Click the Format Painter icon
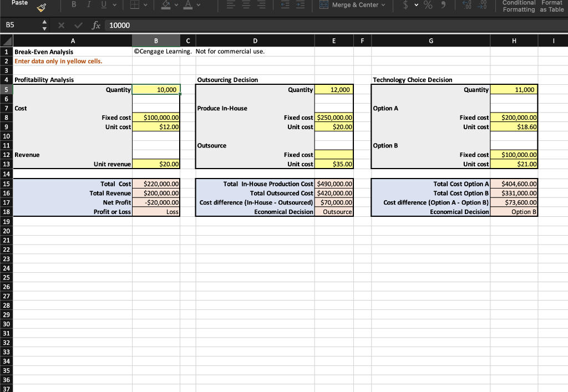 coord(42,6)
